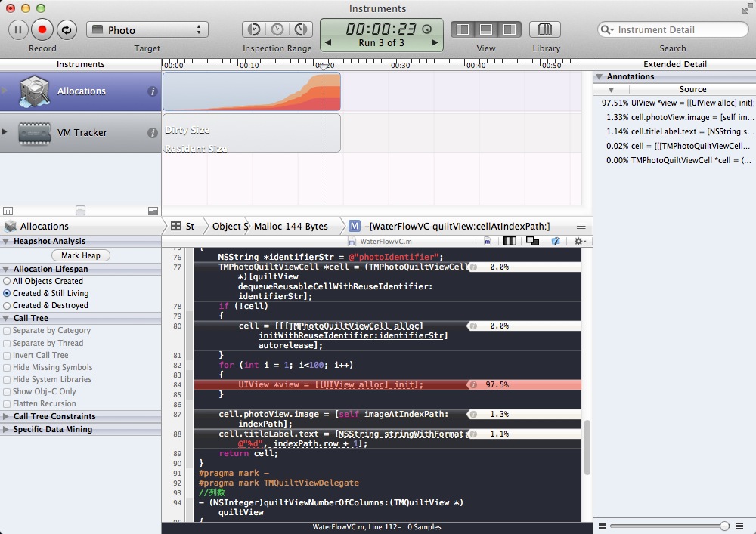This screenshot has width=756, height=534.
Task: Expand the Specific Data Mining section
Action: coord(6,430)
